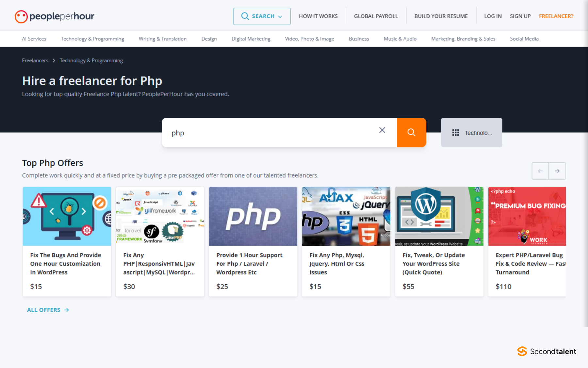Click the orange magnifier search button

(x=411, y=132)
